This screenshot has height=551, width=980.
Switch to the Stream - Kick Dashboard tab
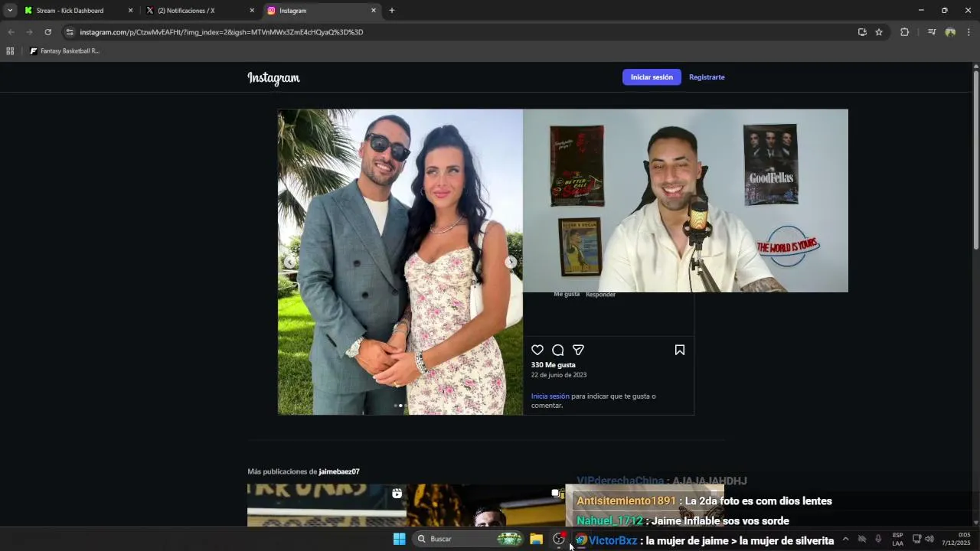tap(79, 11)
